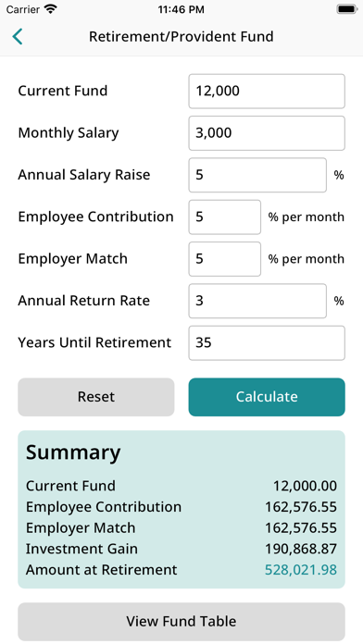Viewport: 363px width, 644px height.
Task: Tap the Summary heading
Action: (73, 452)
